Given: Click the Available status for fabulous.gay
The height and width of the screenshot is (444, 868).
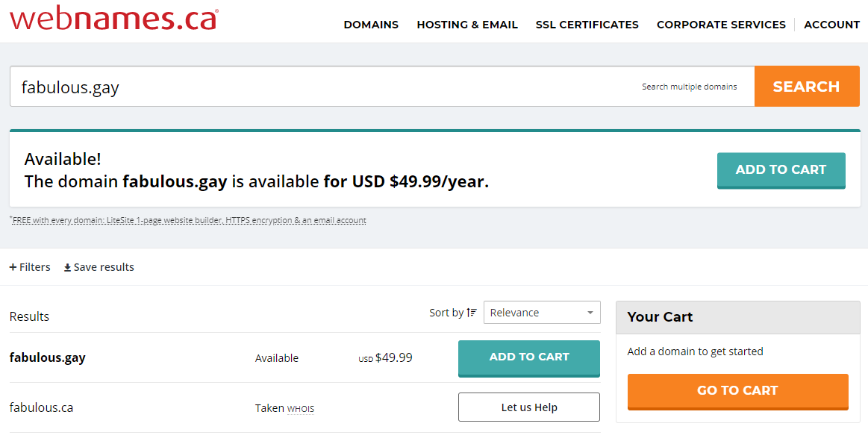Looking at the screenshot, I should [277, 358].
